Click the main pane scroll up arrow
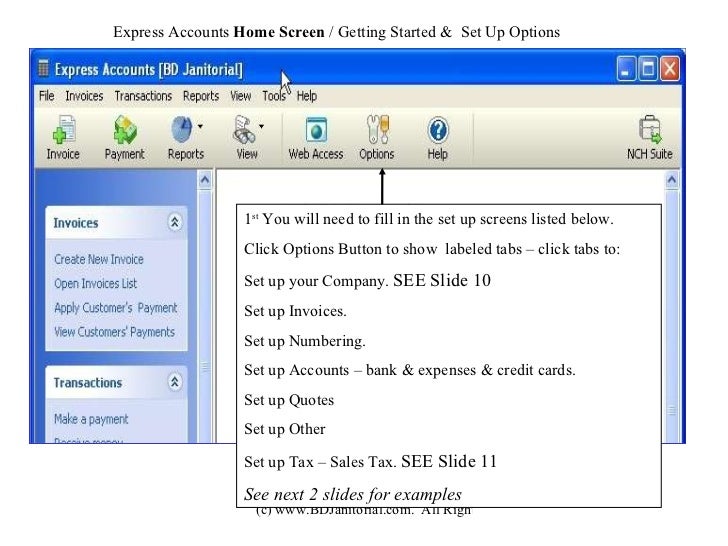The height and width of the screenshot is (546, 728). click(672, 180)
